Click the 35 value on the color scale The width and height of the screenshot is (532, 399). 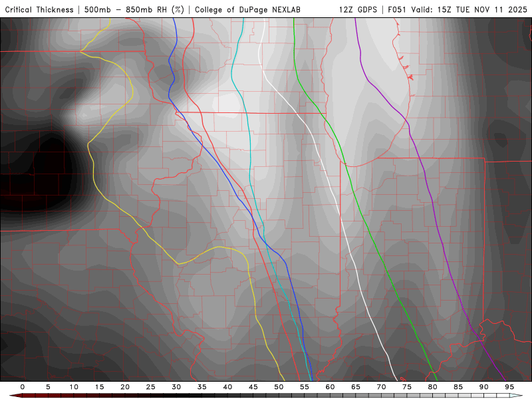tap(202, 387)
